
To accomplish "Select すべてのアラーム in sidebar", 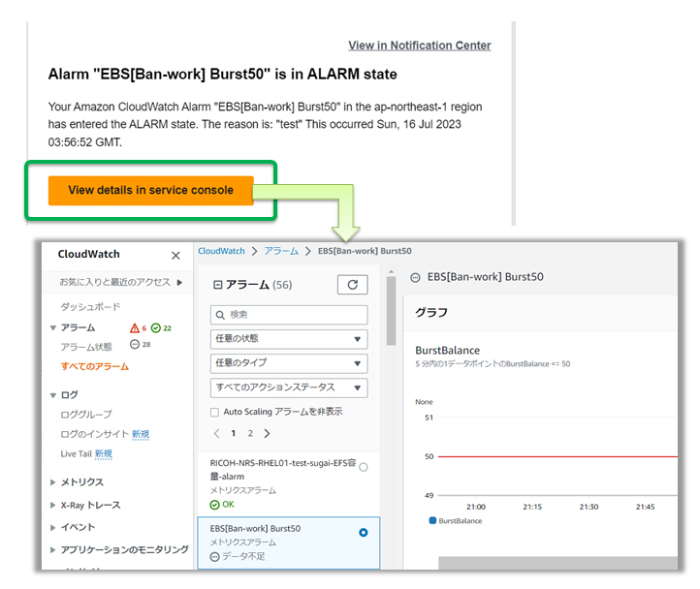I will (x=95, y=366).
